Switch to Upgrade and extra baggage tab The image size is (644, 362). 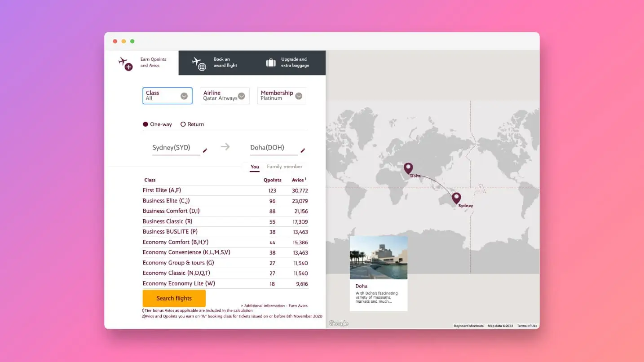[289, 62]
